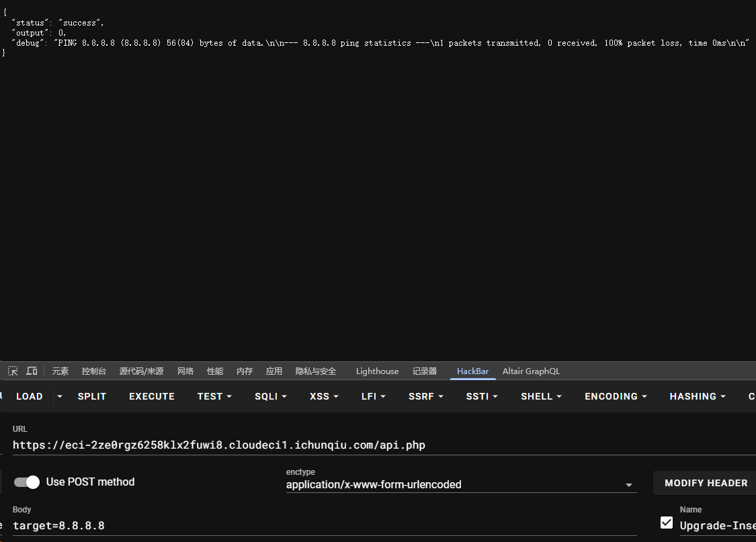756x542 pixels.
Task: Uncheck the Upgrade-Insecure header checkbox
Action: pyautogui.click(x=666, y=523)
